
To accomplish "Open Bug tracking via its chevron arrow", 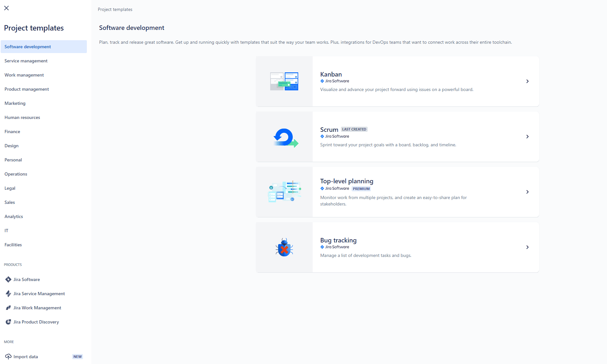I will click(527, 247).
